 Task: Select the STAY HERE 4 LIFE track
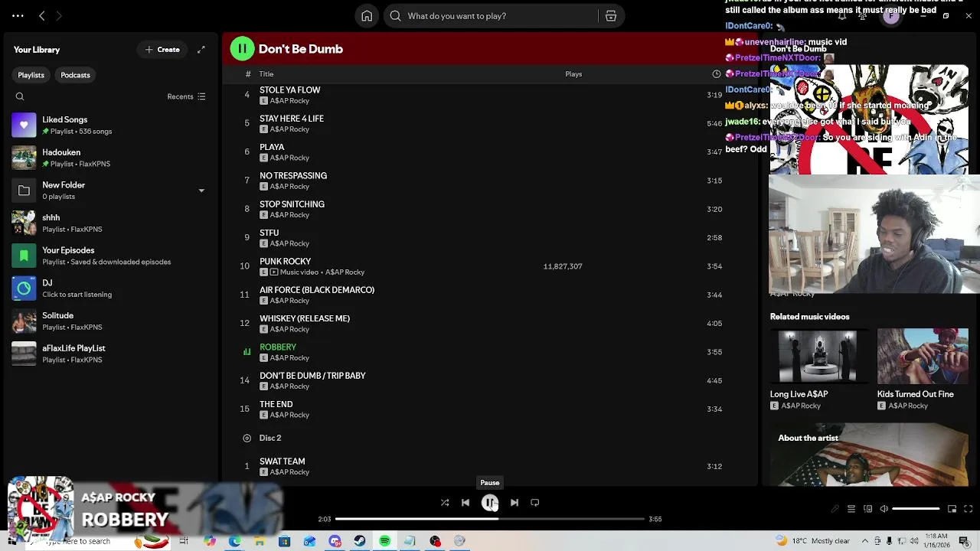click(490, 123)
